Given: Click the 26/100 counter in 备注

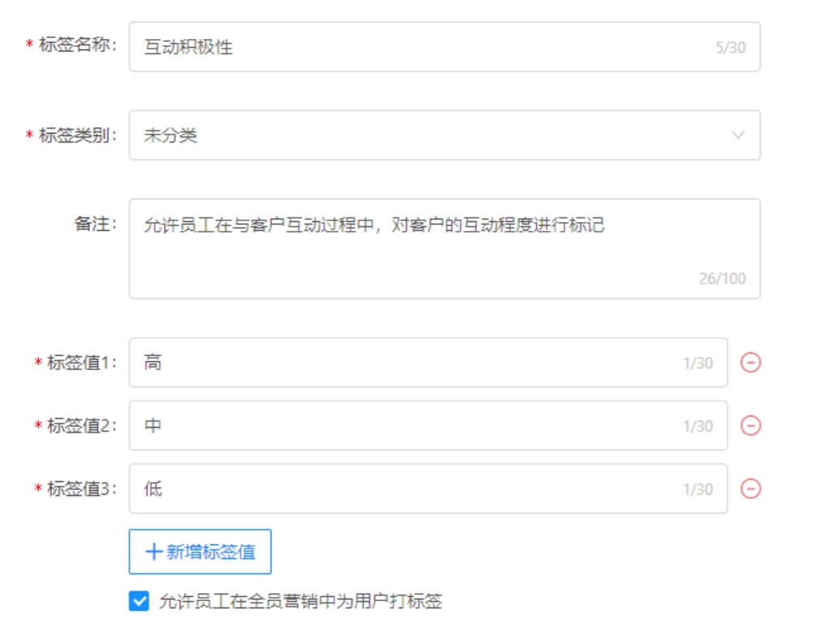Looking at the screenshot, I should 723,279.
